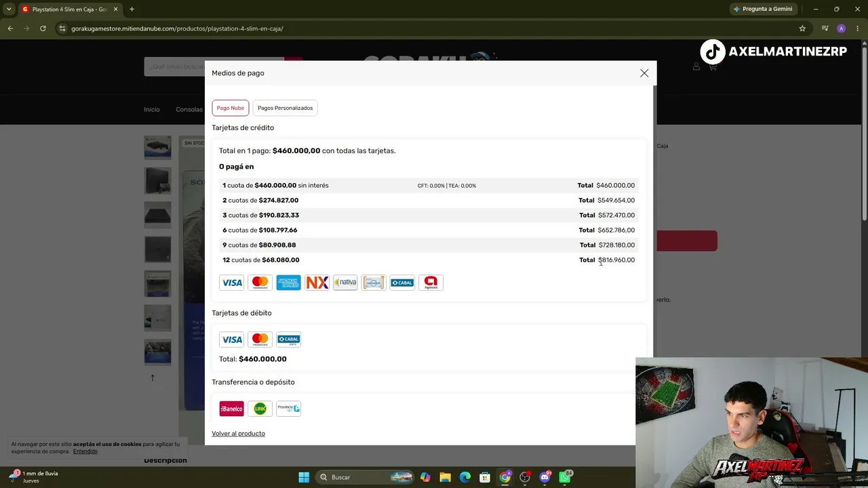View site information in address bar
Viewport: 868px width, 488px height.
pos(62,28)
